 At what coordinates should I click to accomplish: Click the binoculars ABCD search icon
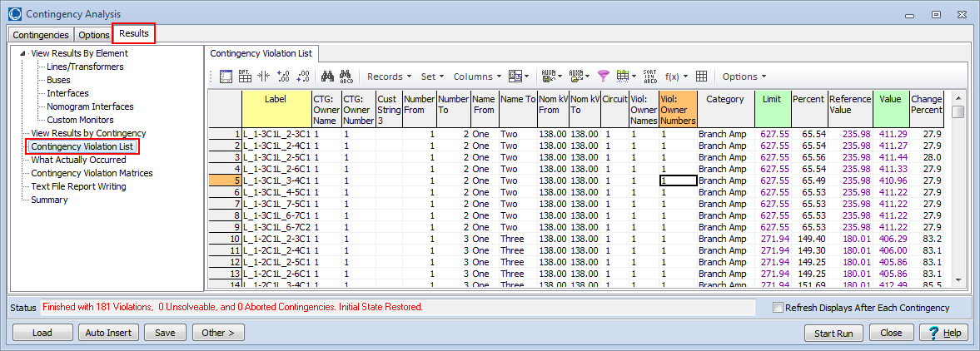(x=346, y=77)
